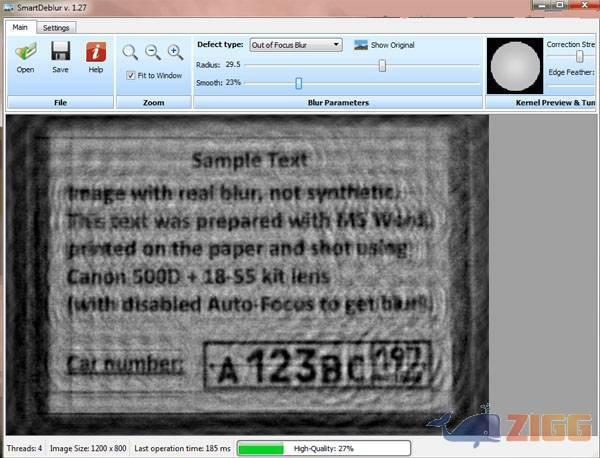
Task: Click the zoom reset magnifier icon
Action: click(131, 52)
